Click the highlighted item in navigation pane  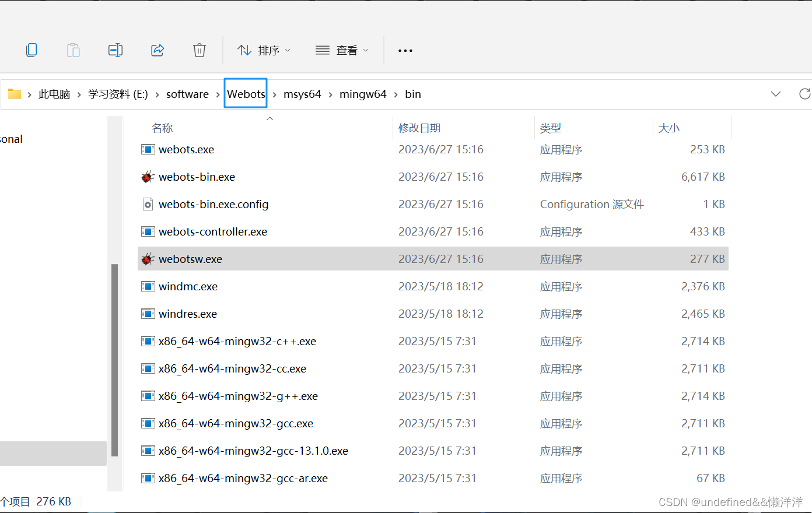pyautogui.click(x=53, y=453)
